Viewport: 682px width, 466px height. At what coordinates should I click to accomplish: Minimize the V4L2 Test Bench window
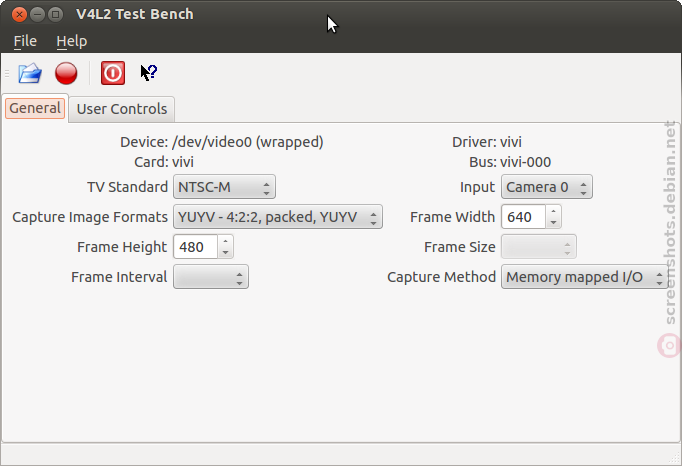click(x=37, y=14)
